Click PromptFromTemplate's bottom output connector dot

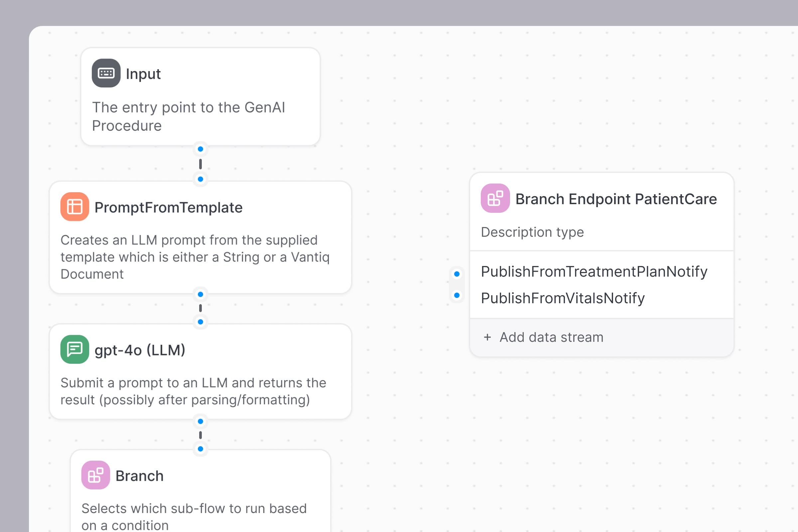(x=200, y=295)
